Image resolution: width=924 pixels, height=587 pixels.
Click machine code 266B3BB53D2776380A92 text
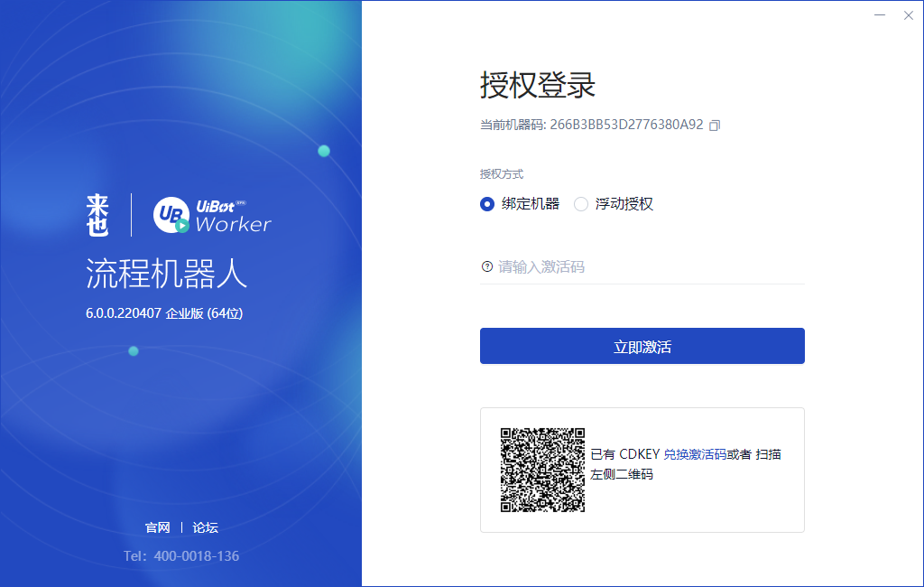[x=626, y=125]
